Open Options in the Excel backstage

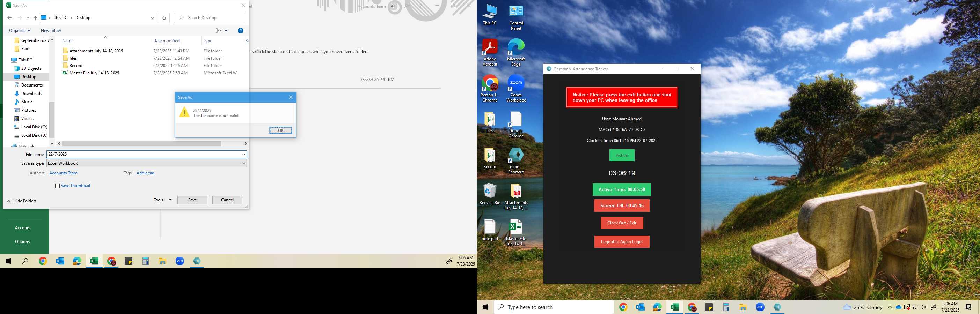pos(22,242)
